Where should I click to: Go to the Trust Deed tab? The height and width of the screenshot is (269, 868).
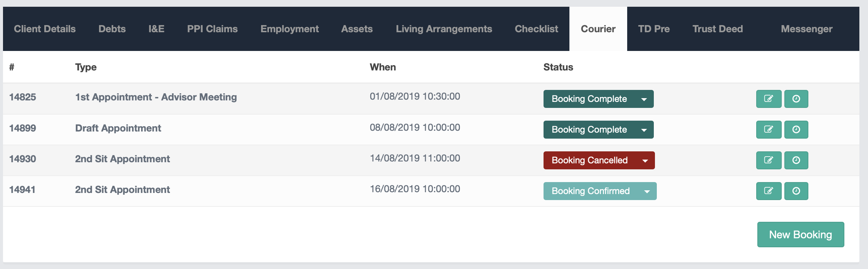(x=718, y=29)
